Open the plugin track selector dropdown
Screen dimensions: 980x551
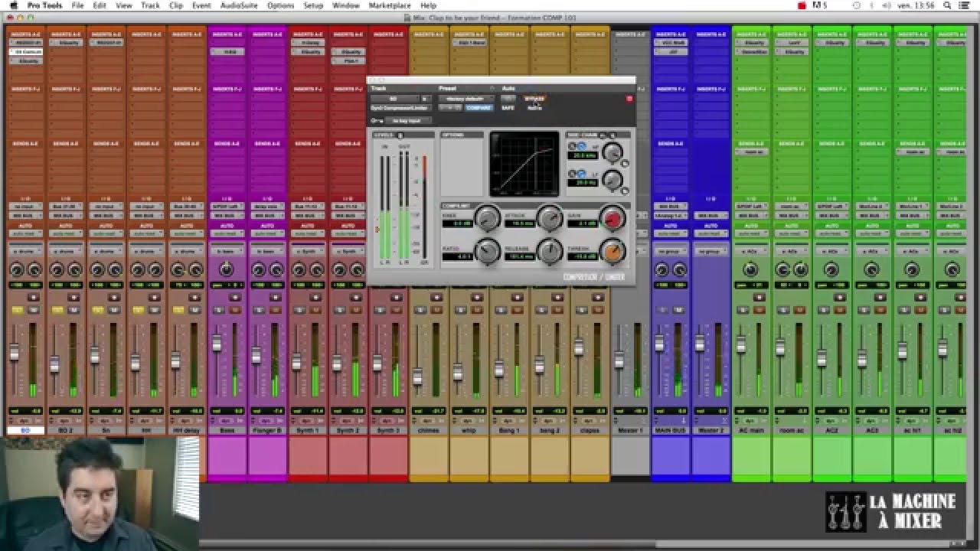click(x=394, y=99)
